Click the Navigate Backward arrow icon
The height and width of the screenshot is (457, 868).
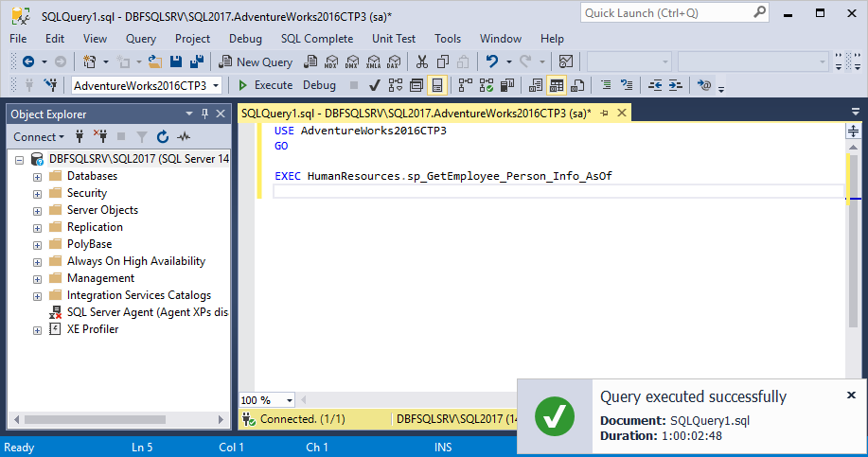click(28, 62)
